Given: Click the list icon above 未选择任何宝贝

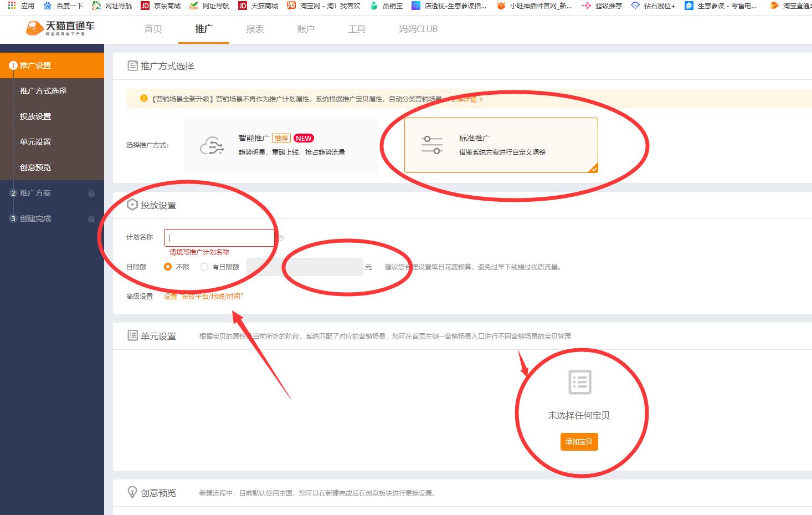Looking at the screenshot, I should click(579, 381).
